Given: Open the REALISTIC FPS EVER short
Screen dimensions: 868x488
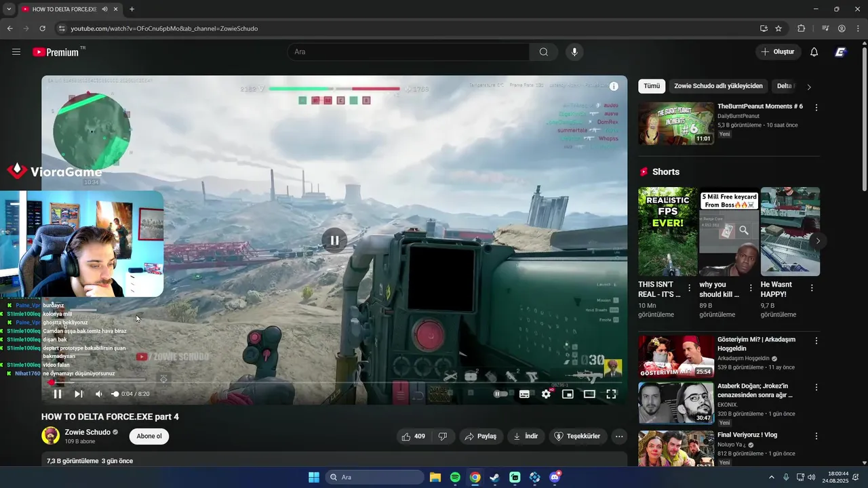Looking at the screenshot, I should pyautogui.click(x=668, y=232).
